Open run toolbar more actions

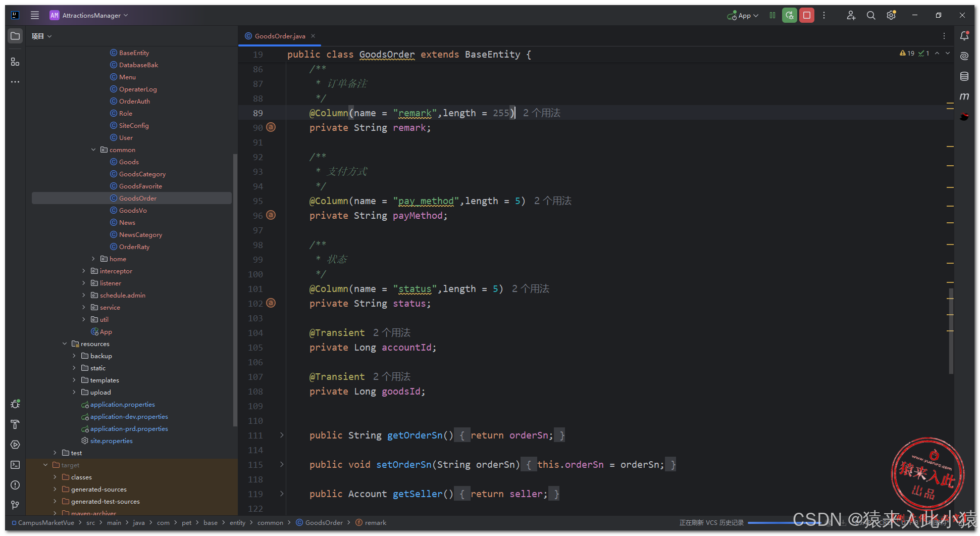824,15
